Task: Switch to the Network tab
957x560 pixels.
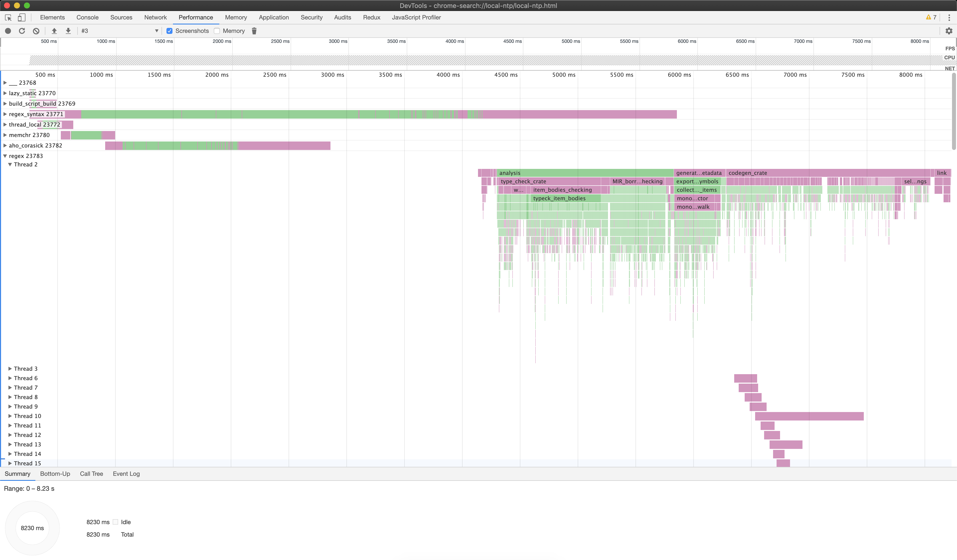Action: (155, 17)
